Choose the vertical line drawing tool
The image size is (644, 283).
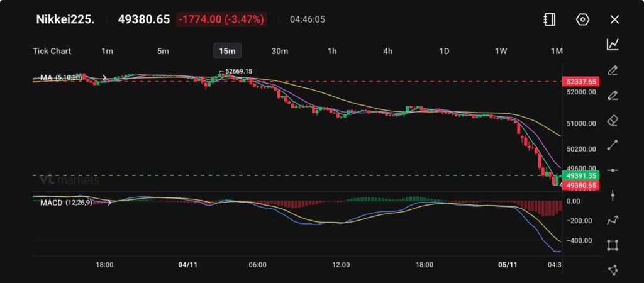(613, 195)
